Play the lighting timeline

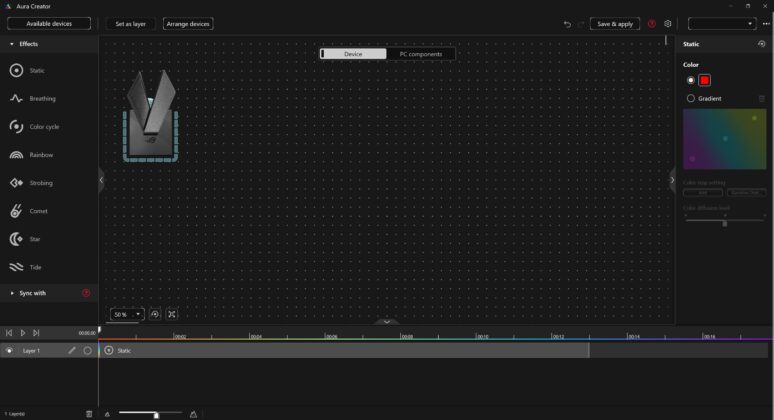pyautogui.click(x=23, y=333)
